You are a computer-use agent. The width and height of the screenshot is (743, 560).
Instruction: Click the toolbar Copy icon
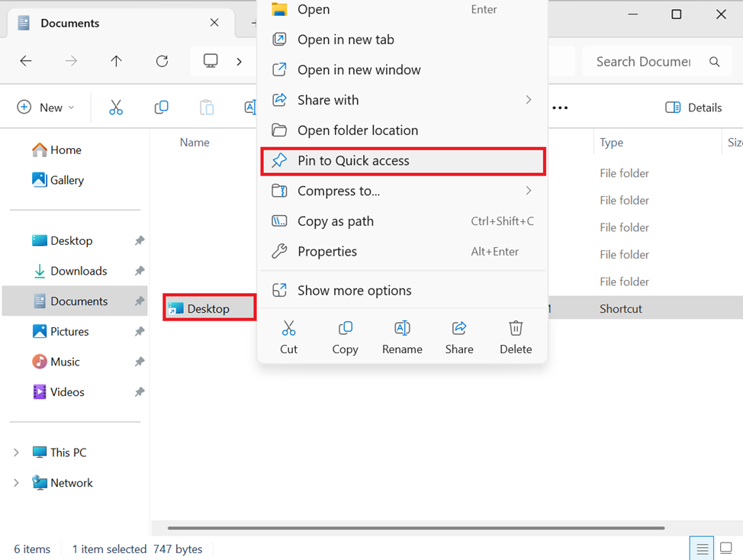tap(161, 108)
